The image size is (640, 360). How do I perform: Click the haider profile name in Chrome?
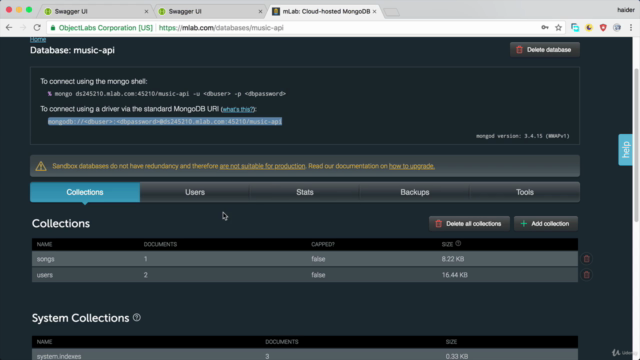click(626, 10)
